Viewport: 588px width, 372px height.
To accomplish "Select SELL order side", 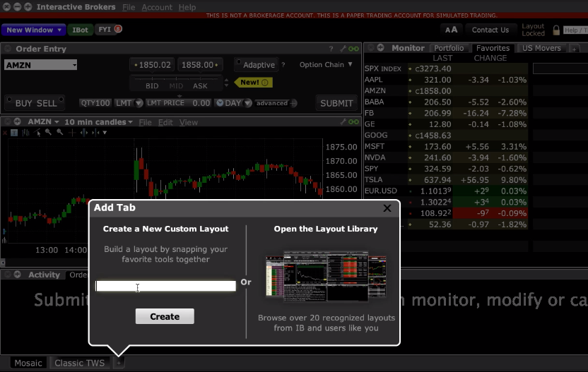I will coord(47,103).
